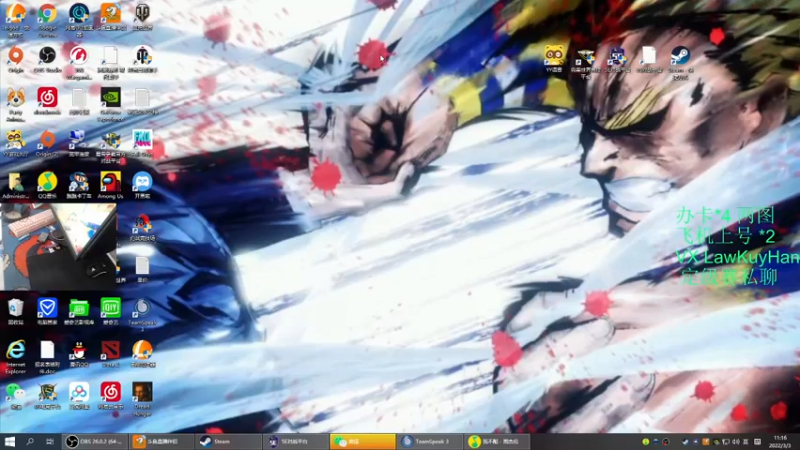Viewport: 800px width, 450px height.
Task: Open the red Wargaming Game Center icon
Action: point(79,62)
